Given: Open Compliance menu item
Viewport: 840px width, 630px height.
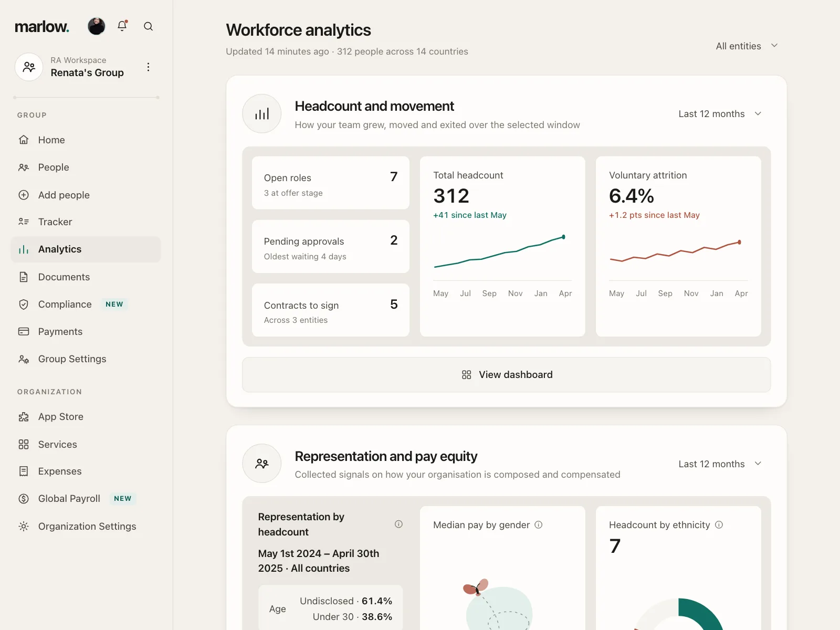Looking at the screenshot, I should click(x=86, y=304).
